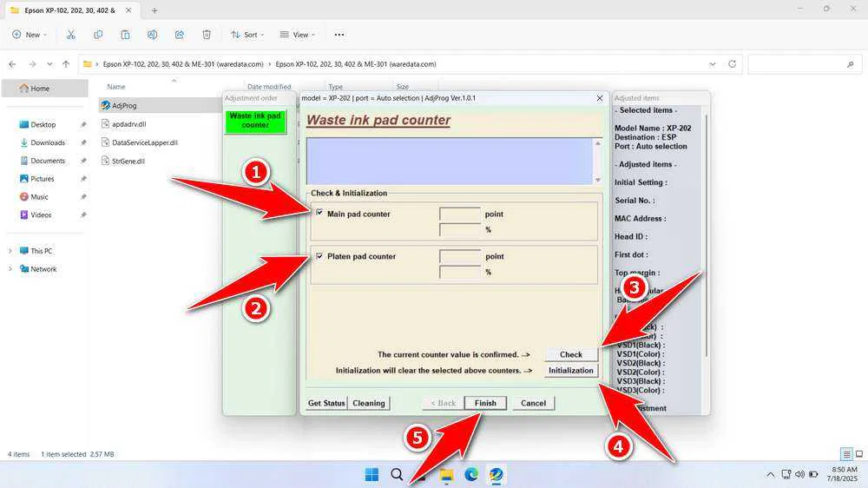
Task: Click the Windows Start button
Action: tap(372, 474)
